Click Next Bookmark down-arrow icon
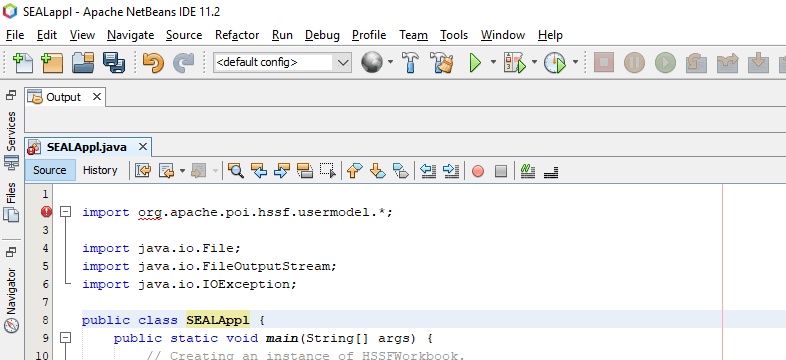This screenshot has width=786, height=360. (377, 171)
